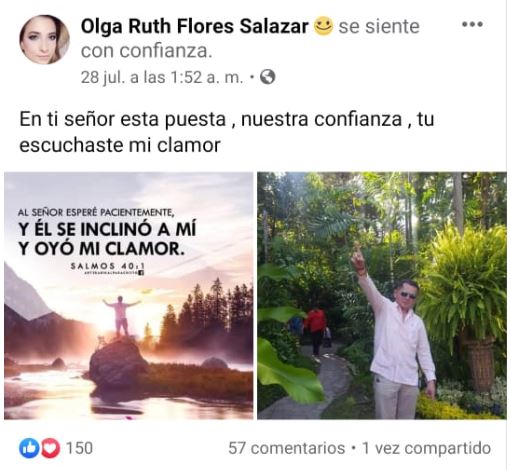Open Olga Ruth Flores Salazar profile name link
The width and height of the screenshot is (511, 470).
pyautogui.click(x=194, y=26)
